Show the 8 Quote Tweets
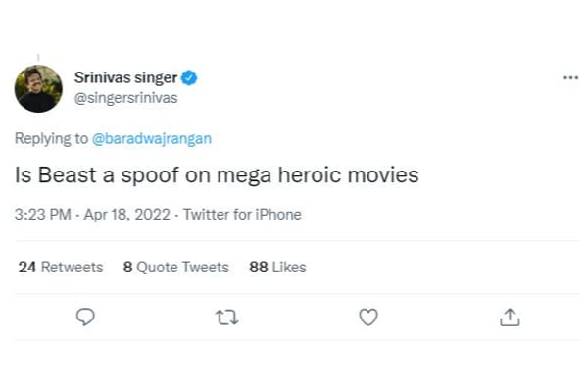This screenshot has height=392, width=588. tap(176, 267)
